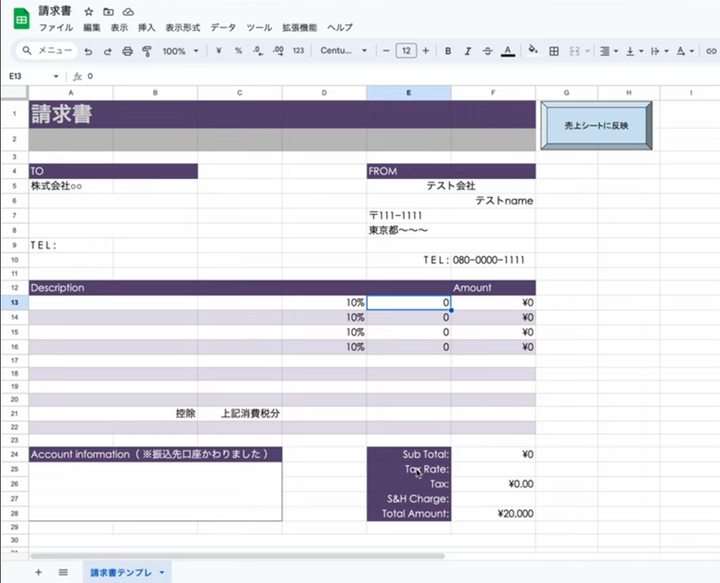
Task: Open the 請求書テンプレ sheet tab arrow
Action: click(x=162, y=573)
